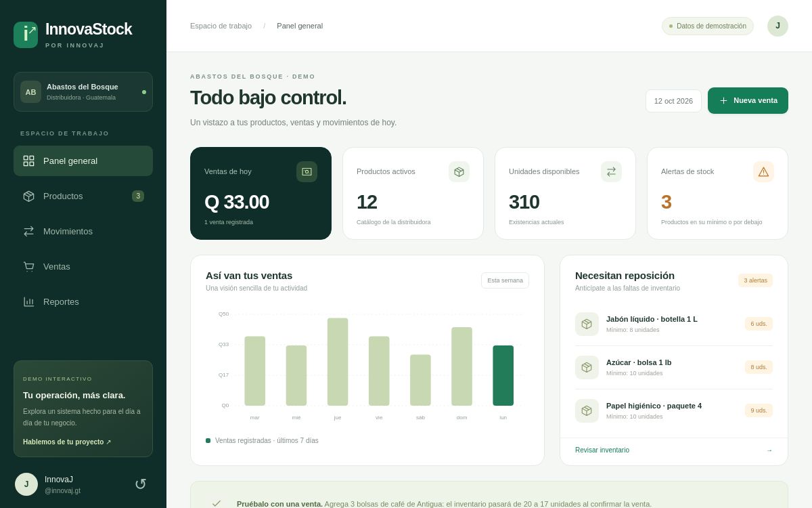Click the Panel general breadcrumb
This screenshot has height=508, width=812.
300,26
